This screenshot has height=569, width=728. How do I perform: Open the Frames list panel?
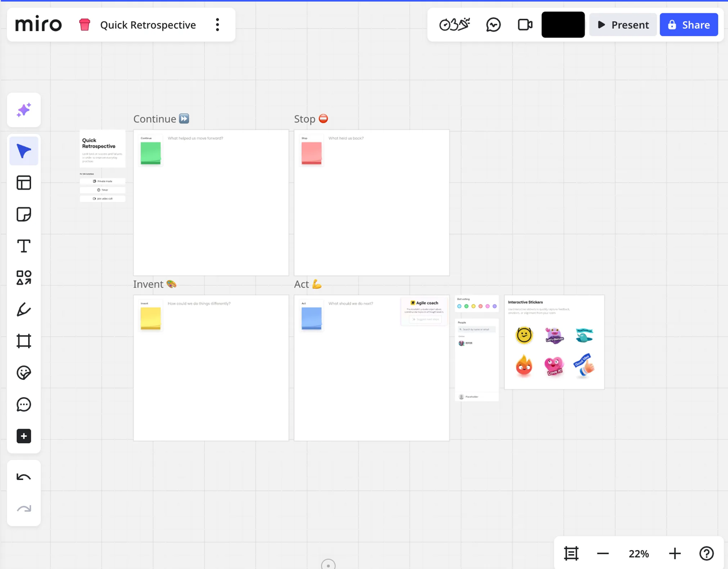point(571,553)
